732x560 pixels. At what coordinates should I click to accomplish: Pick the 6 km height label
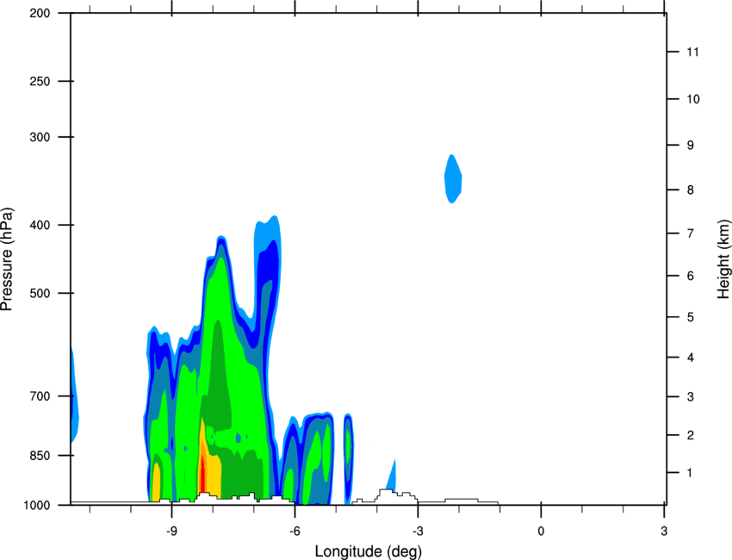pos(691,276)
